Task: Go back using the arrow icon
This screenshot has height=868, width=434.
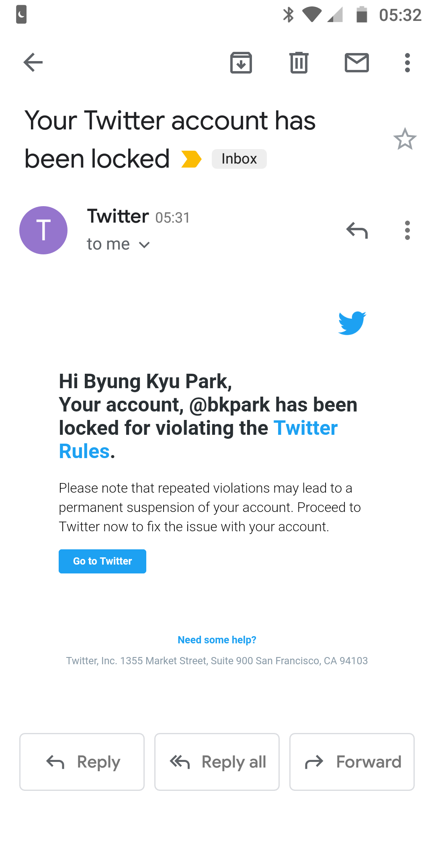Action: point(33,62)
